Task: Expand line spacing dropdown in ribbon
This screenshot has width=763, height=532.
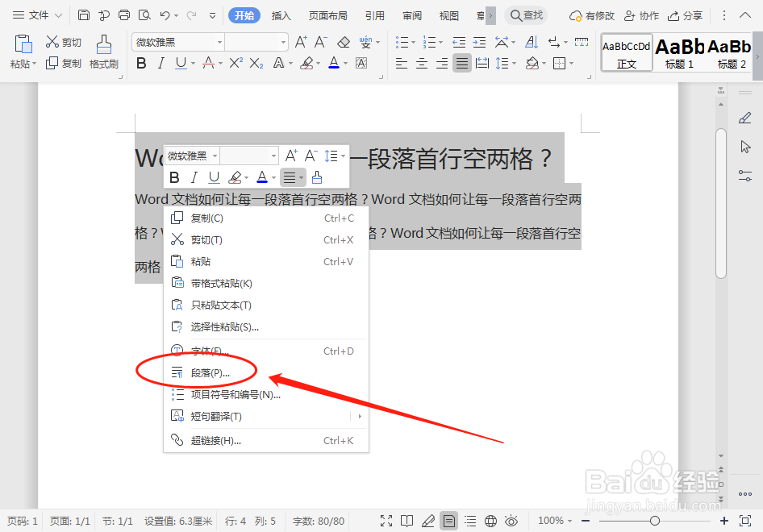Action: coord(515,63)
